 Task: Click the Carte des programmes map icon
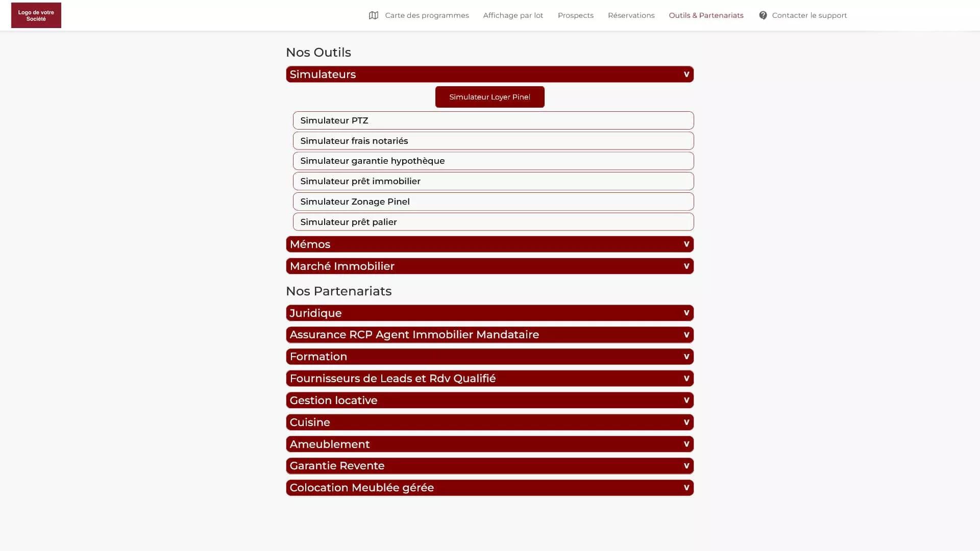point(374,15)
